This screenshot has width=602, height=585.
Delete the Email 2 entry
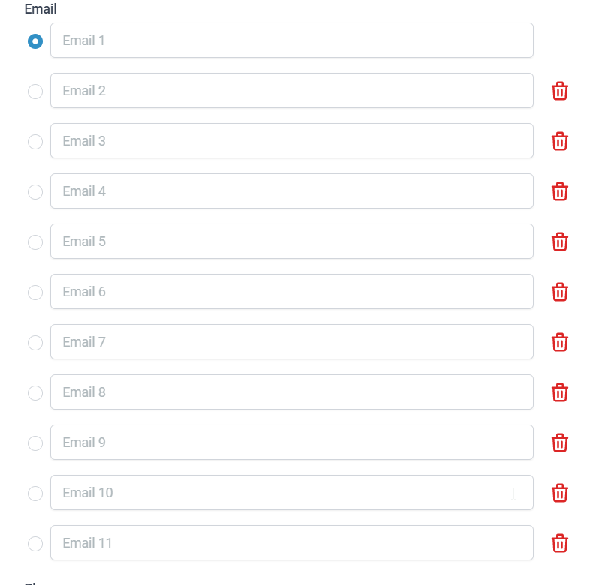[x=559, y=91]
